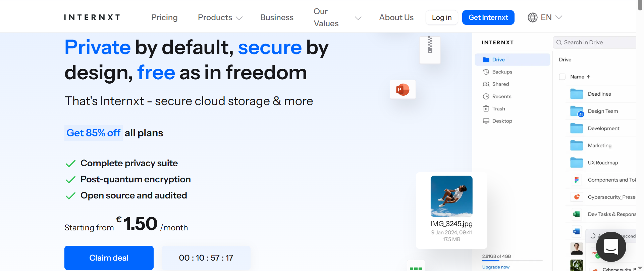The image size is (644, 271).
Task: Click the PowerPoint file icon
Action: (402, 90)
